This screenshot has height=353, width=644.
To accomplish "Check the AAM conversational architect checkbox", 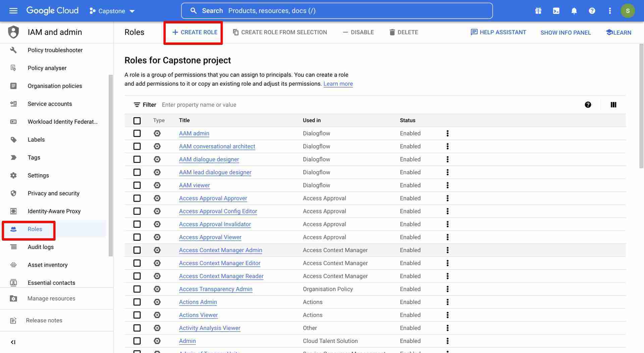I will (137, 146).
